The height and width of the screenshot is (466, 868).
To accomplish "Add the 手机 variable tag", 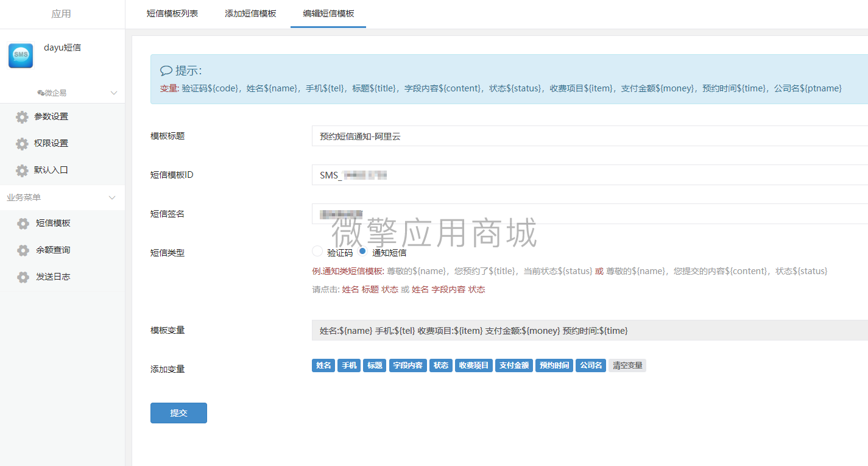I will coord(349,365).
